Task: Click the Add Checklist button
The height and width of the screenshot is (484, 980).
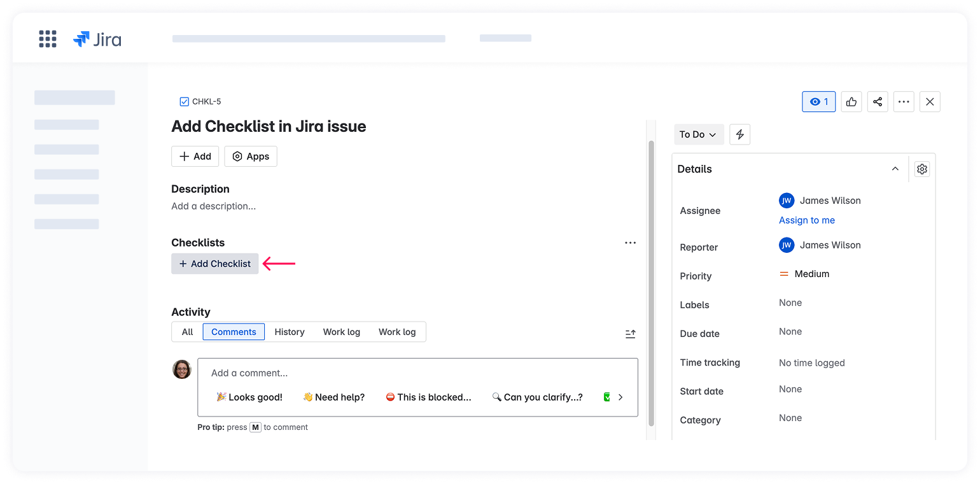Action: tap(215, 264)
